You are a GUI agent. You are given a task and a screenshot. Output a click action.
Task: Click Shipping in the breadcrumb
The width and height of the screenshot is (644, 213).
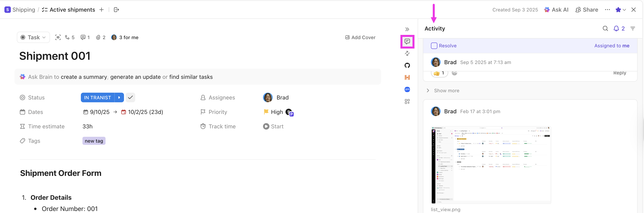[x=24, y=9]
